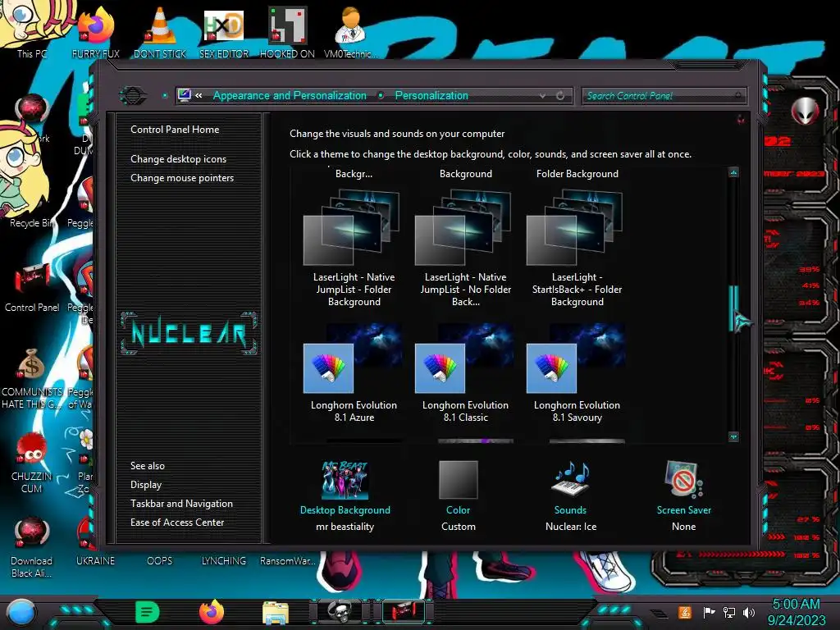Go to Appearance and Personalization breadcrumb
This screenshot has height=630, width=840.
(x=290, y=95)
